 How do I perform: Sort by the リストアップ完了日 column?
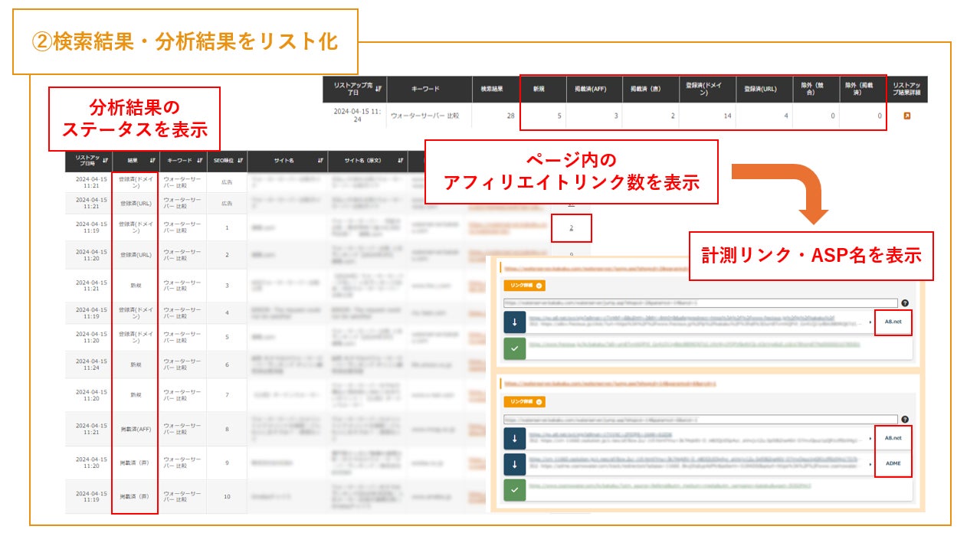pos(379,88)
